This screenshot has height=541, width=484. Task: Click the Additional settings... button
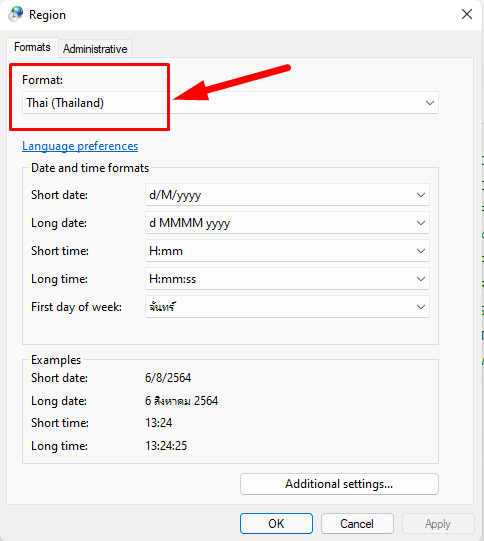[x=339, y=484]
